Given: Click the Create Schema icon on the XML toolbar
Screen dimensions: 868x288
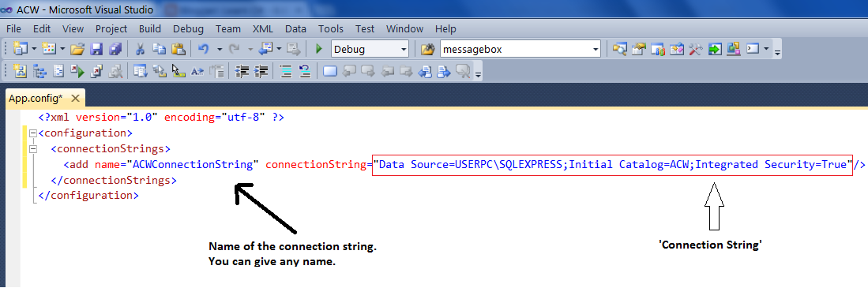Looking at the screenshot, I should tap(20, 71).
